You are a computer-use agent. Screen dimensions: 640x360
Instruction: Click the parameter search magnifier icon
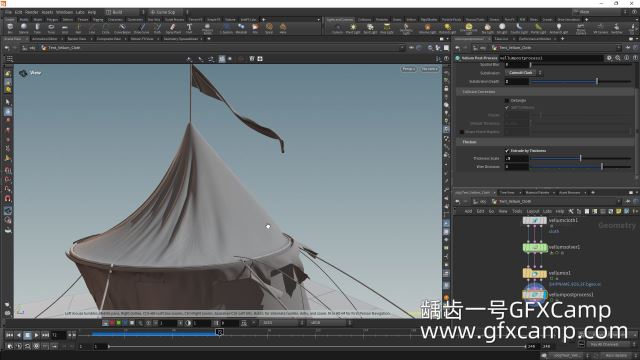[618, 58]
